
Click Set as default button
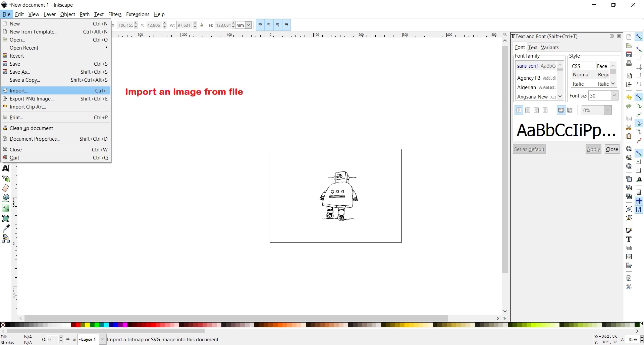click(x=529, y=149)
